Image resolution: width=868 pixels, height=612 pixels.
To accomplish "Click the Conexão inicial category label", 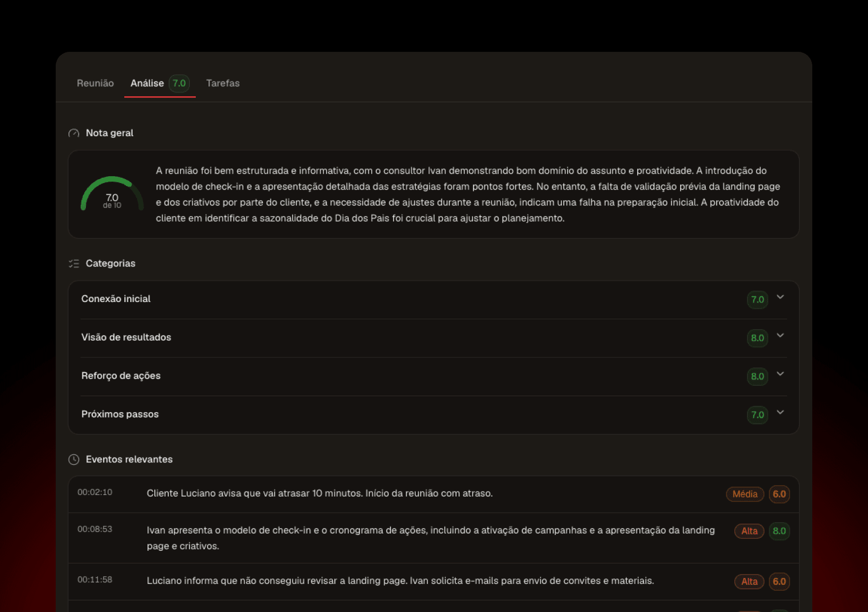I will coord(116,299).
